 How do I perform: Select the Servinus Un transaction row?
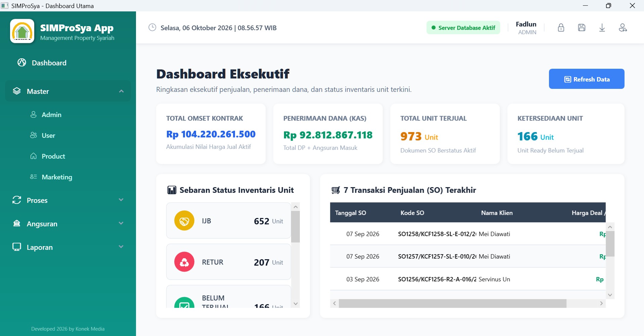pos(468,279)
